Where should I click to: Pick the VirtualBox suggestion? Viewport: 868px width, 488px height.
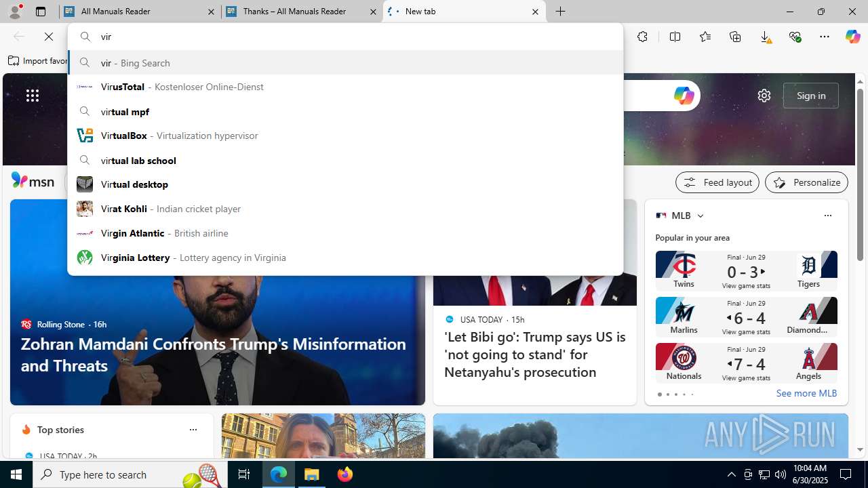pos(345,136)
